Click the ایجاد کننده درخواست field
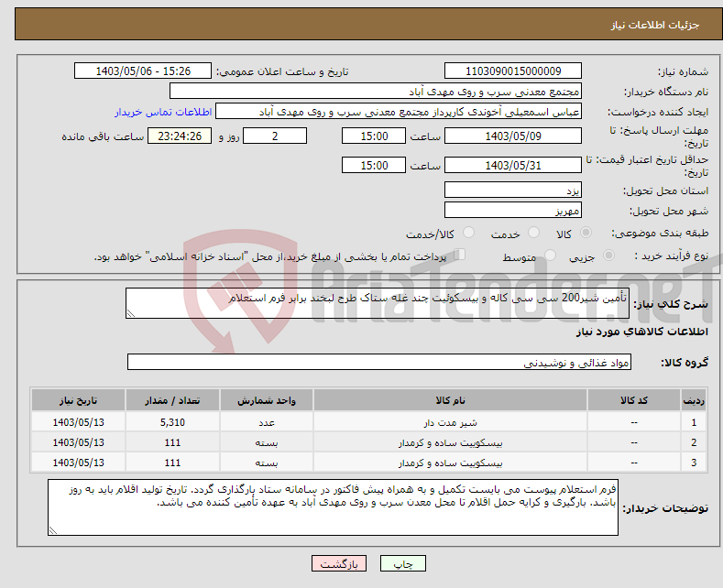This screenshot has width=723, height=588. [399, 112]
